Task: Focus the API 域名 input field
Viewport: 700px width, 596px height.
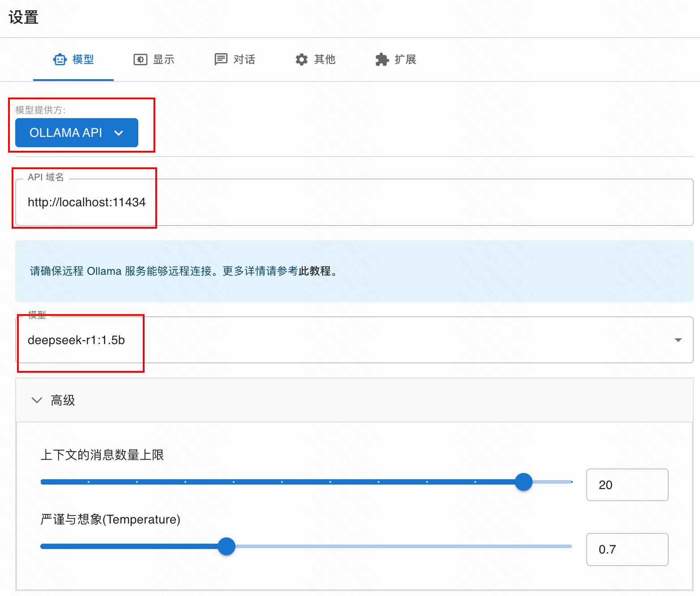Action: point(354,203)
